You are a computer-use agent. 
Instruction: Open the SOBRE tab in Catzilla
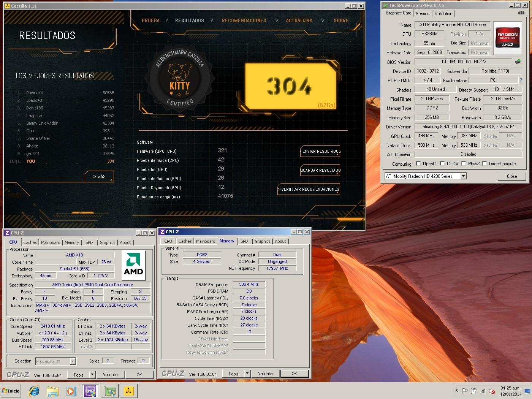tap(341, 21)
